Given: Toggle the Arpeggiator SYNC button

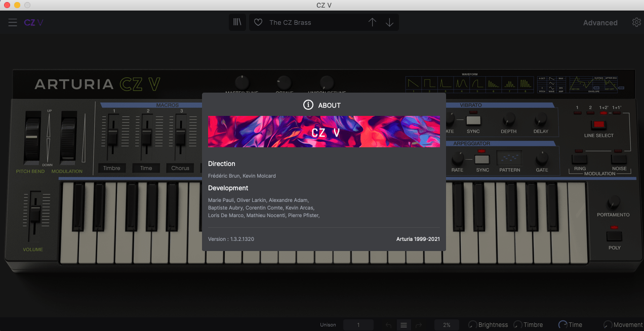Looking at the screenshot, I should pos(482,158).
